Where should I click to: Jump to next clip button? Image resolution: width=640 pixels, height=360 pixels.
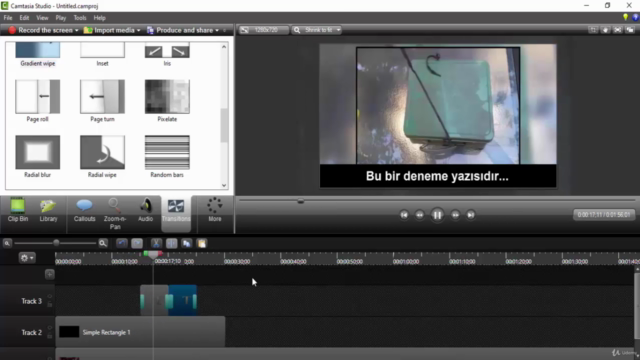(471, 215)
